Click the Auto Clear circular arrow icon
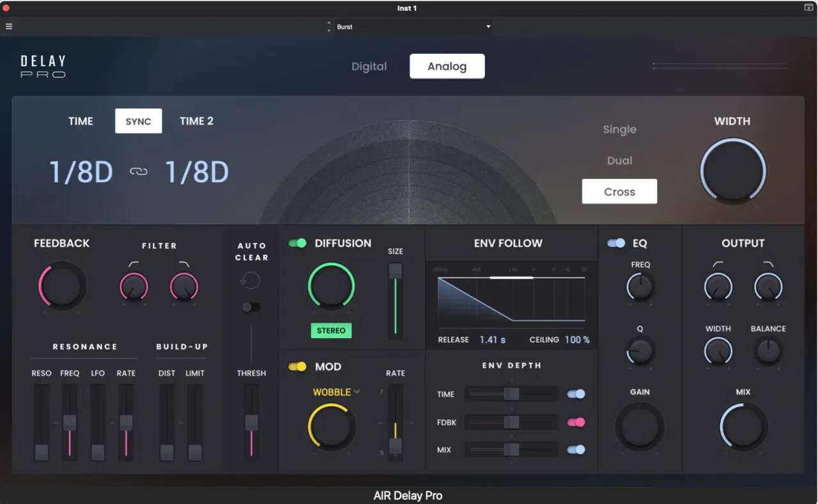The height and width of the screenshot is (504, 818). point(251,280)
